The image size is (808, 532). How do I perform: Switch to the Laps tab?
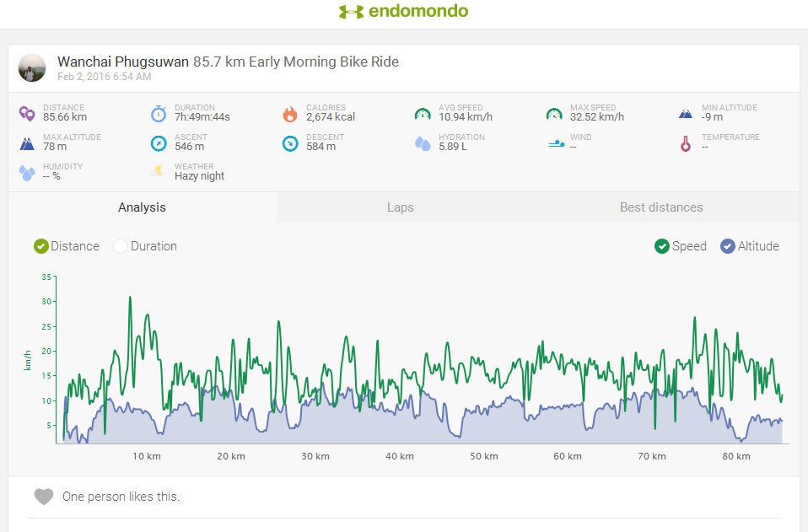pyautogui.click(x=401, y=207)
